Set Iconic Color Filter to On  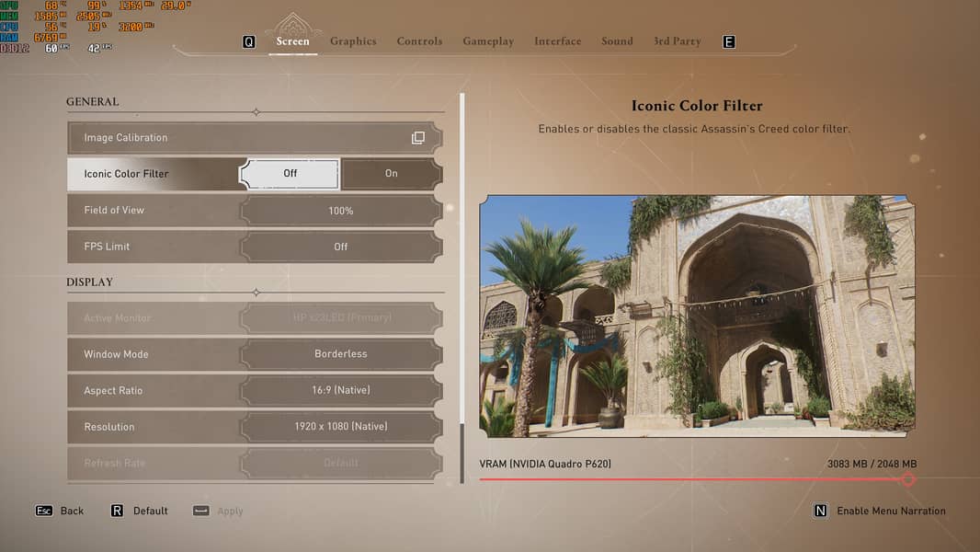pos(392,174)
